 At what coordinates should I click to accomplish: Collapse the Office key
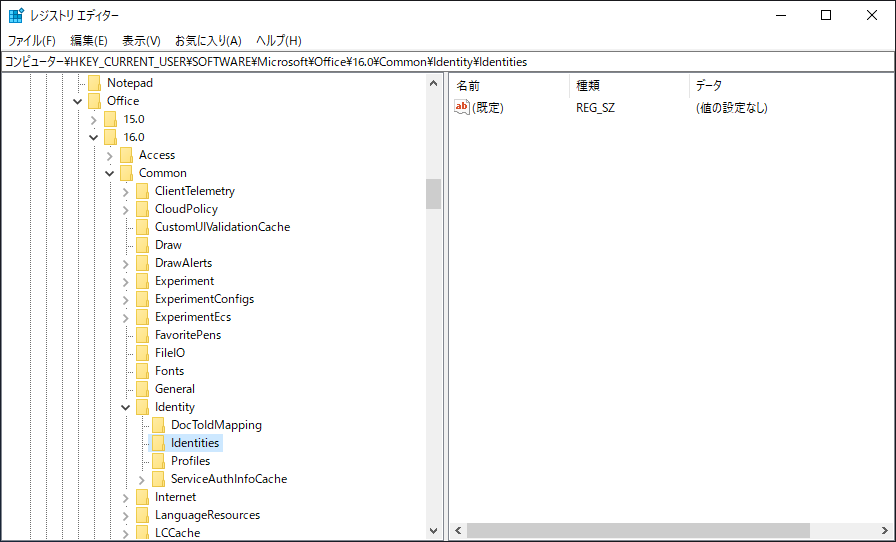(78, 101)
